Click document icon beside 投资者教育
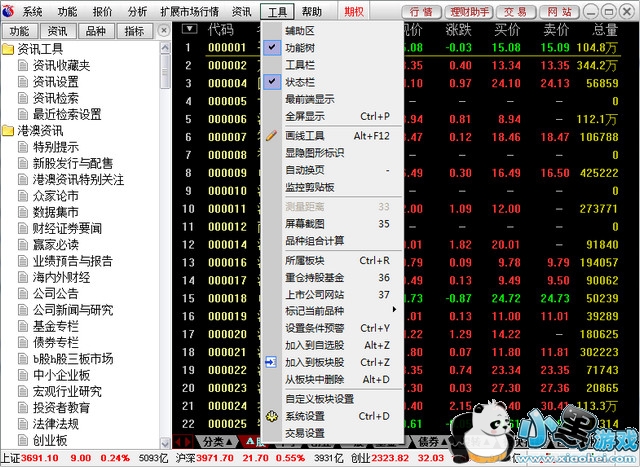640x467 pixels. click(23, 408)
